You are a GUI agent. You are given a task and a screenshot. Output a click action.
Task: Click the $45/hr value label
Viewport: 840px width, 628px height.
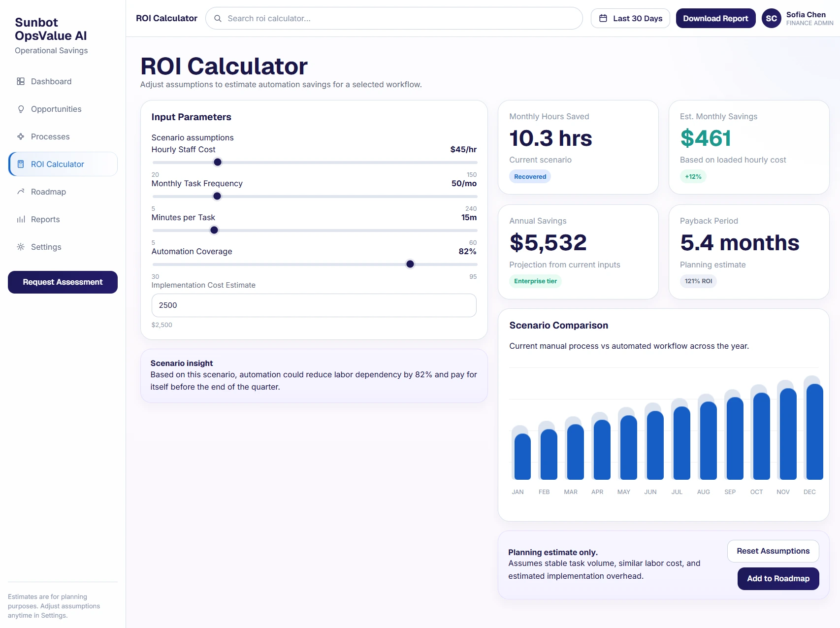click(x=463, y=149)
